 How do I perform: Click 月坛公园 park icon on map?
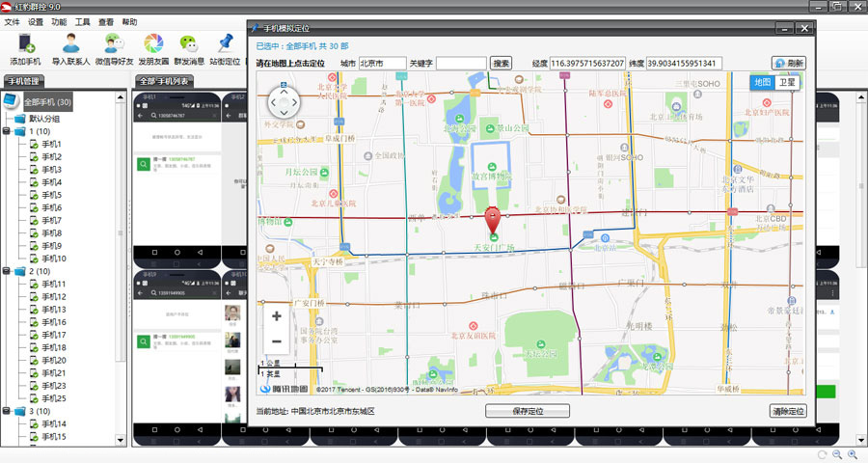pyautogui.click(x=324, y=173)
